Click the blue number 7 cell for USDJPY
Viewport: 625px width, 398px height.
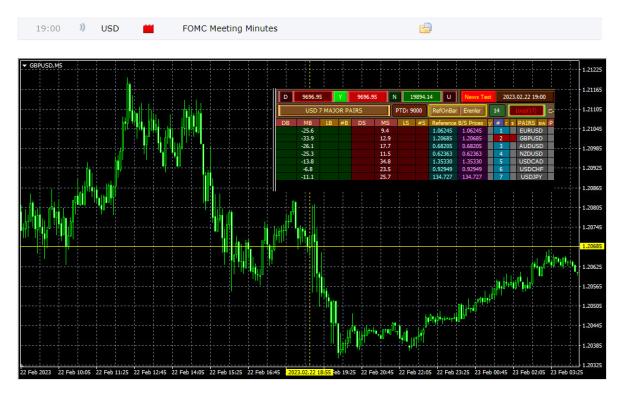[x=501, y=177]
